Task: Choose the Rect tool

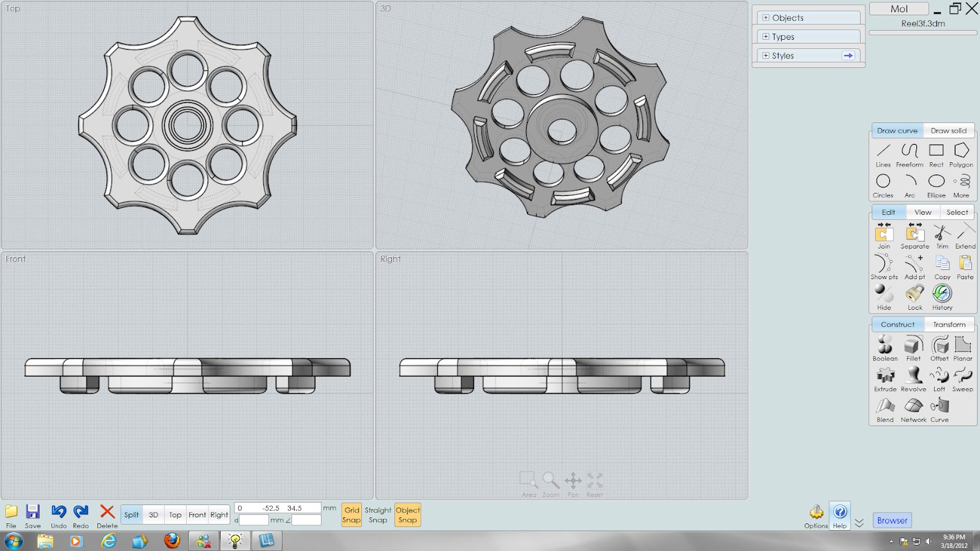Action: point(936,155)
